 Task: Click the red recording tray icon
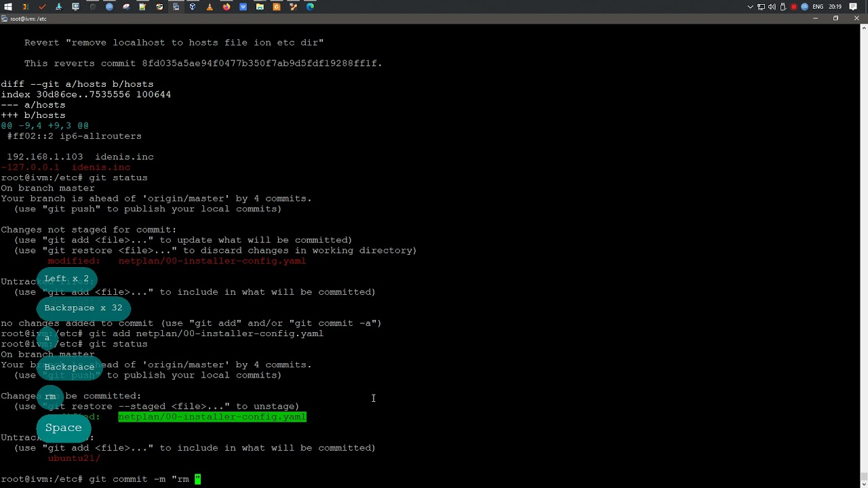point(793,7)
